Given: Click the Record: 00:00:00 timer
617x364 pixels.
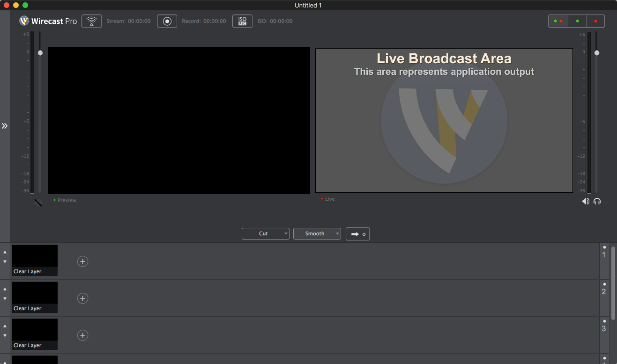Looking at the screenshot, I should coord(204,21).
